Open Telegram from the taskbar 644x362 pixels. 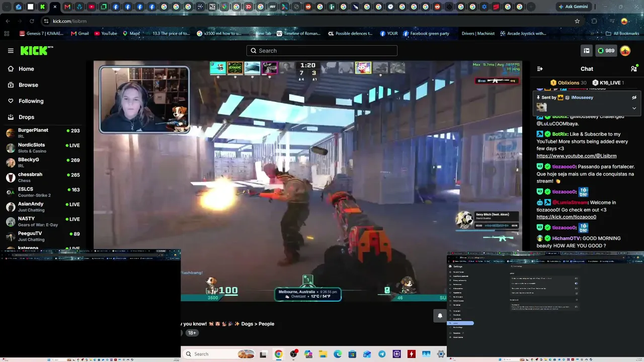tap(382, 354)
